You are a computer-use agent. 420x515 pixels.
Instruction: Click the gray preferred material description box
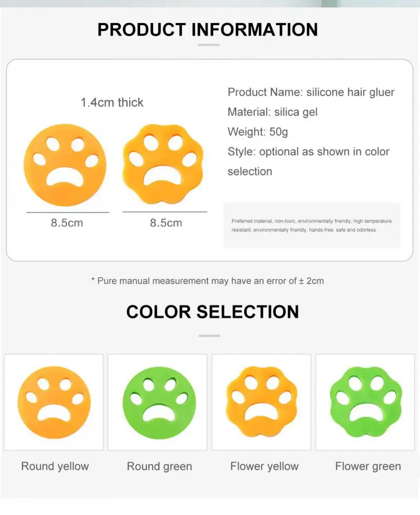(x=311, y=226)
